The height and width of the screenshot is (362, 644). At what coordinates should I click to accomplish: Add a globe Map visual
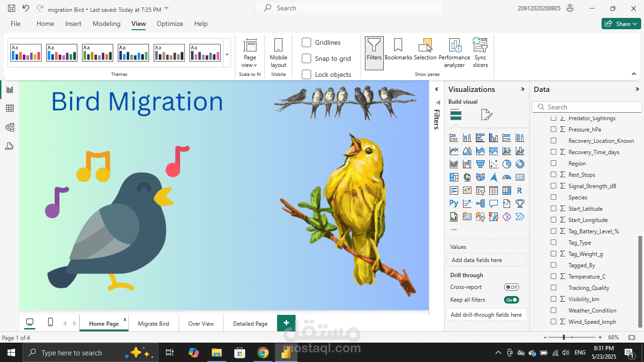pyautogui.click(x=467, y=177)
